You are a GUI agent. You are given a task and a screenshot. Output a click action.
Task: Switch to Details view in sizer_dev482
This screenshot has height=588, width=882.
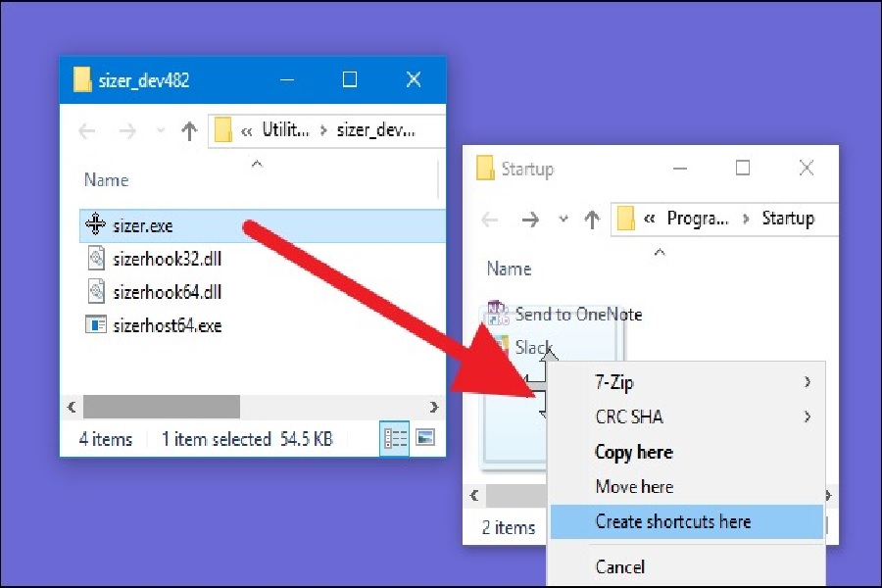point(395,439)
